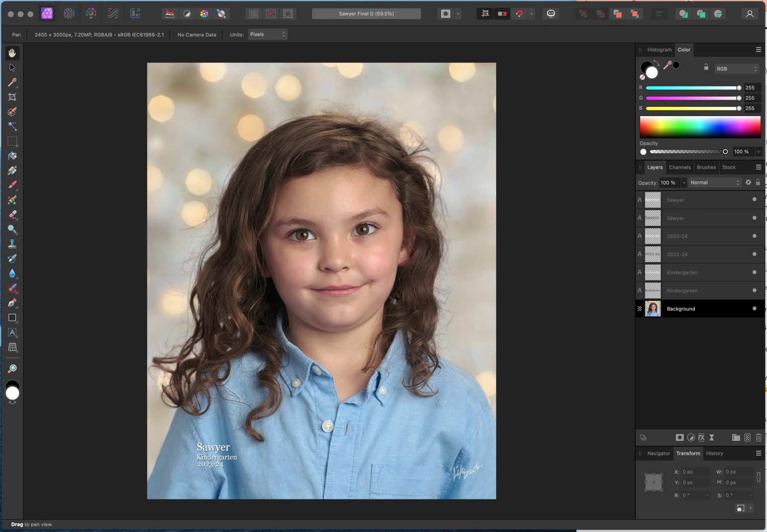Viewport: 767px width, 532px height.
Task: Toggle the lock icon in Color panel
Action: pos(706,67)
